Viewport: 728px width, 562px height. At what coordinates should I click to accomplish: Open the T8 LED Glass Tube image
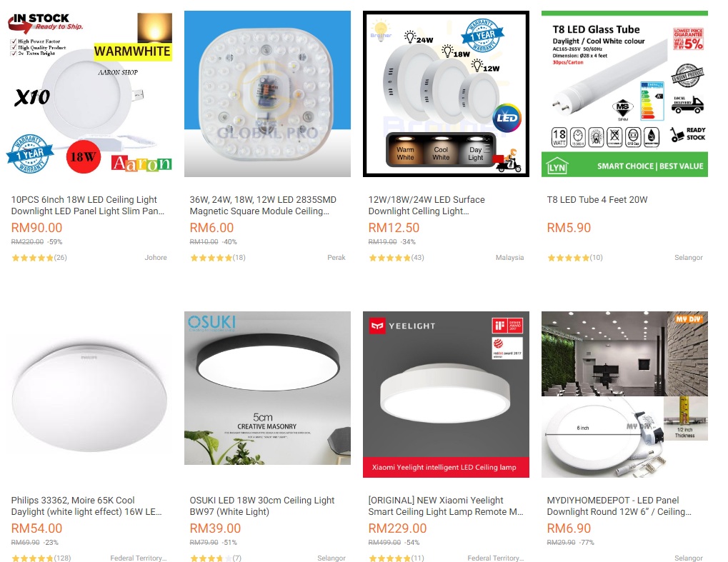(624, 94)
